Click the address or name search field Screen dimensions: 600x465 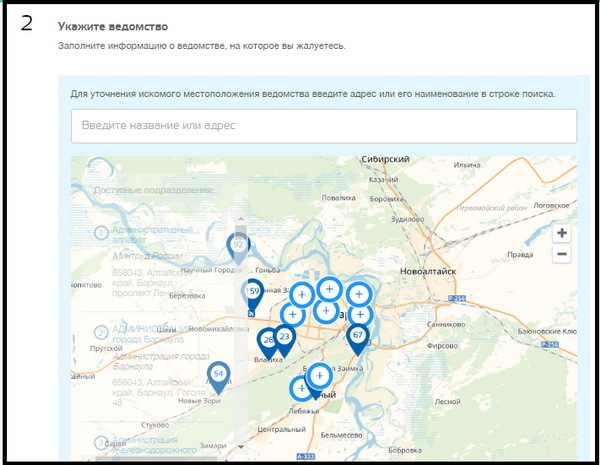pyautogui.click(x=324, y=126)
